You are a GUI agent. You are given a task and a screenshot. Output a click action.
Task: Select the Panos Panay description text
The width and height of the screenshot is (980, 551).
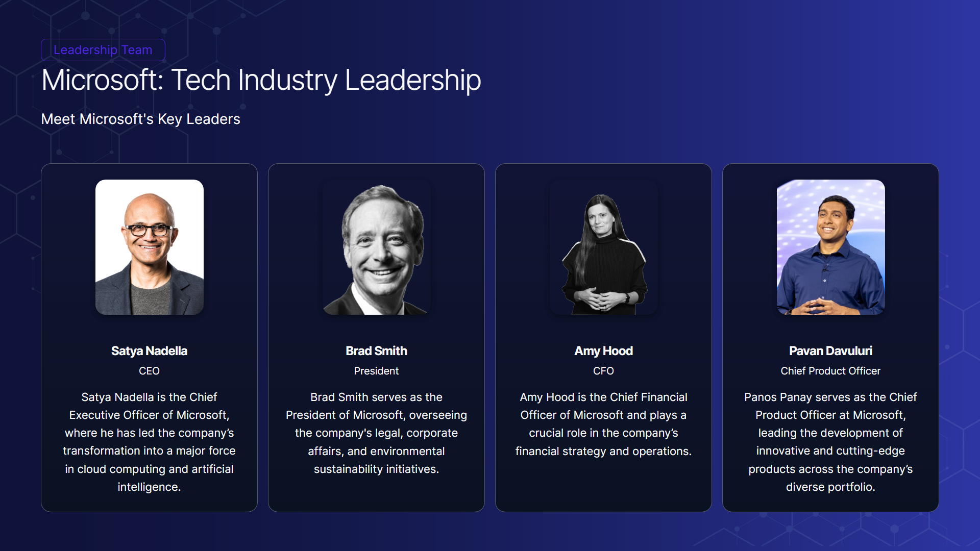830,442
